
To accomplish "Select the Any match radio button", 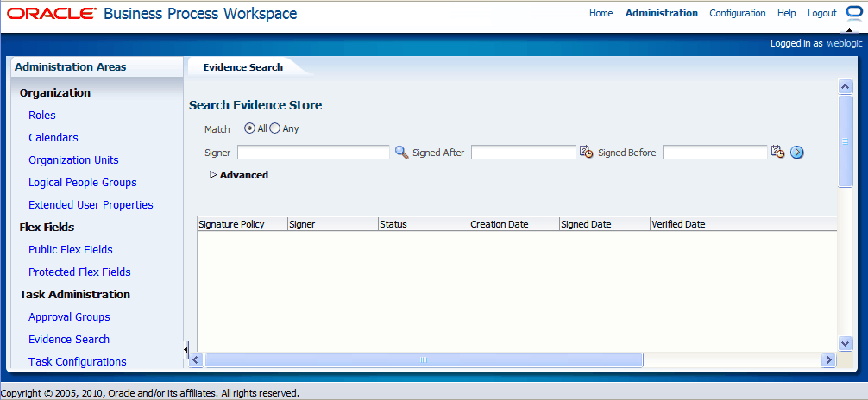I will 274,128.
